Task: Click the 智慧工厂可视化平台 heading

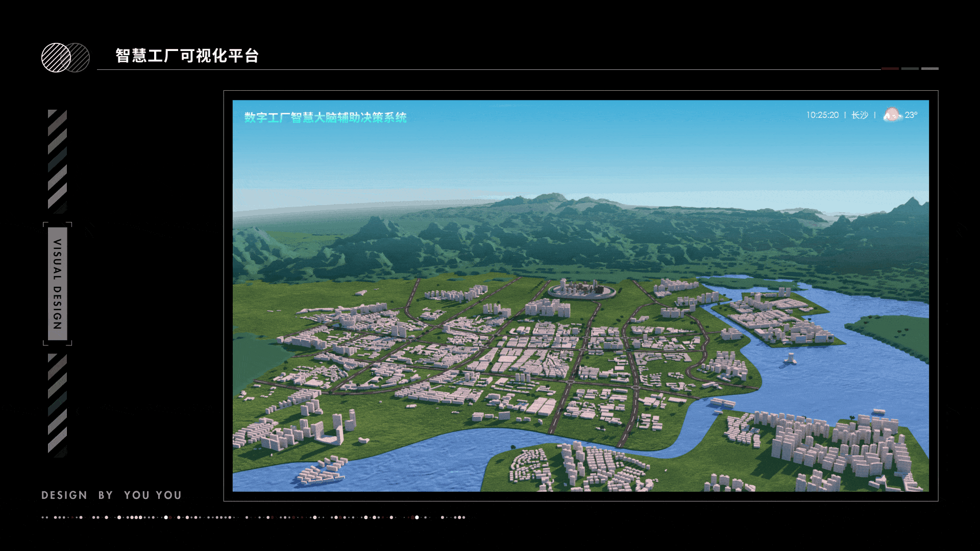Action: tap(187, 56)
